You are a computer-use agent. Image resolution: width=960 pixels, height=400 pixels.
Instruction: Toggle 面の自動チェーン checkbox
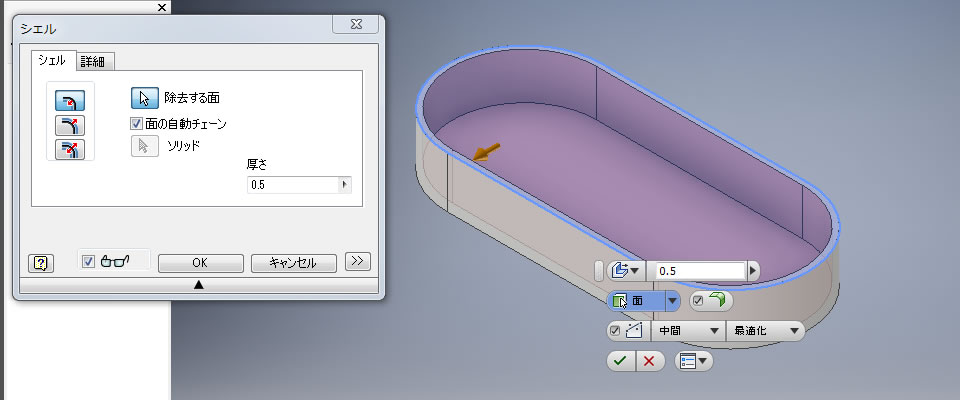click(x=136, y=124)
